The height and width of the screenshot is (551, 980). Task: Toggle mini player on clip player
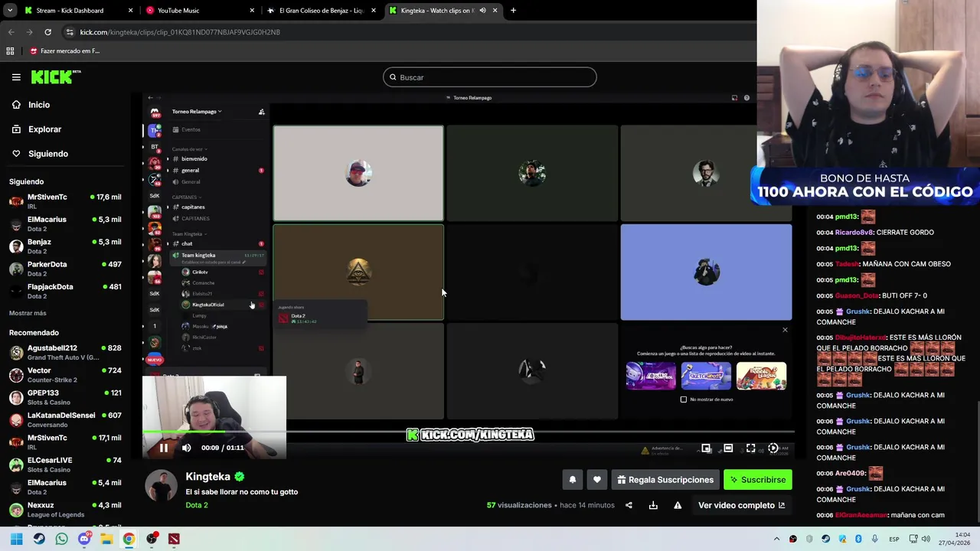[x=706, y=448]
